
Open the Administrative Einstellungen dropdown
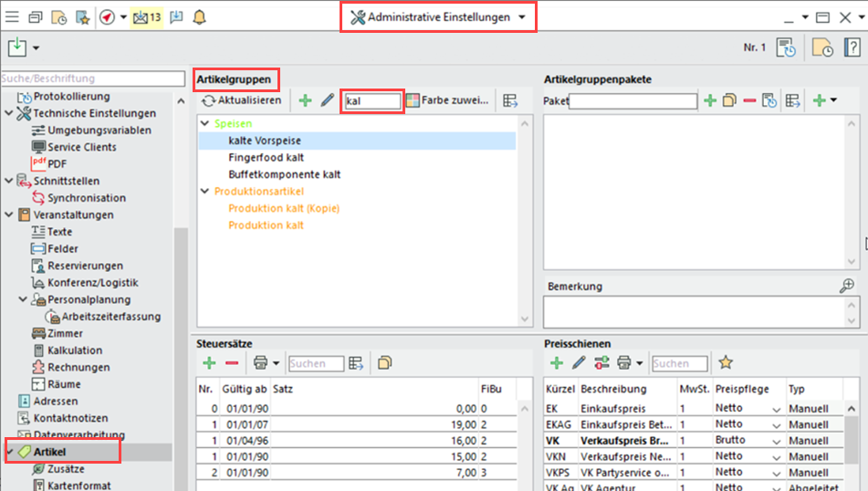tap(438, 17)
